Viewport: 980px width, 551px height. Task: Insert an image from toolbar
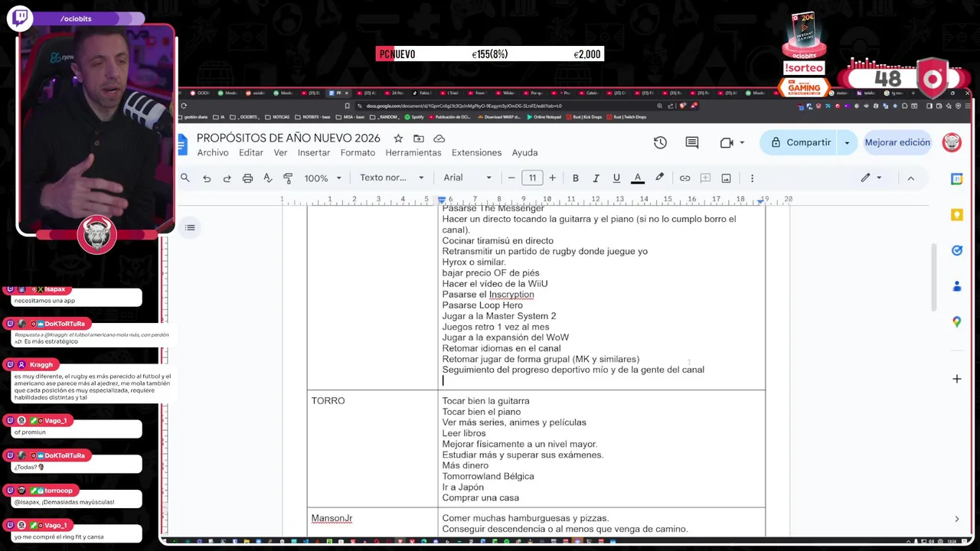pos(726,178)
